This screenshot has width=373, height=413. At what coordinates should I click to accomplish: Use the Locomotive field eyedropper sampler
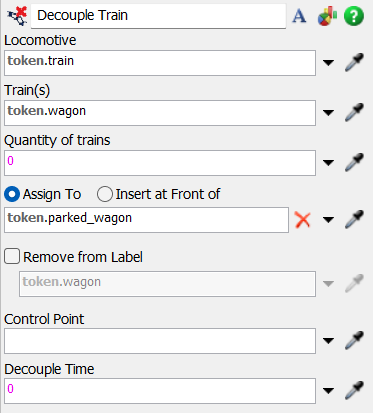click(354, 62)
